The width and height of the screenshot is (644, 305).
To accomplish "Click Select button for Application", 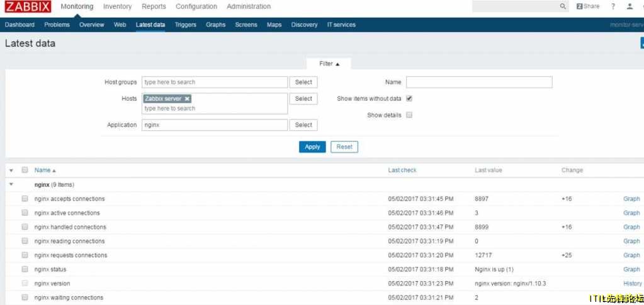I will click(x=303, y=125).
